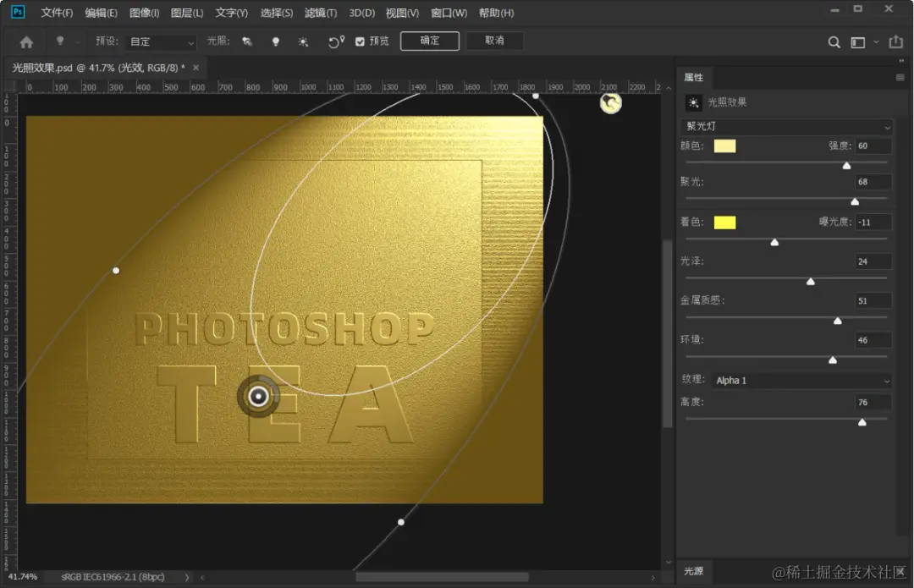This screenshot has width=914, height=588.
Task: Click the share export icon
Action: click(895, 42)
